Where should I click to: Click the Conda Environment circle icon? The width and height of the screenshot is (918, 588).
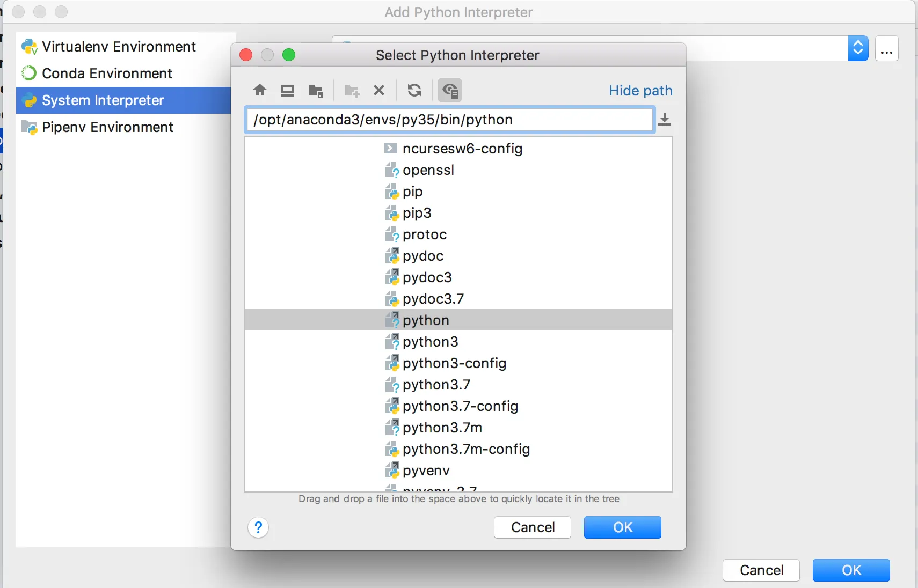pos(29,73)
